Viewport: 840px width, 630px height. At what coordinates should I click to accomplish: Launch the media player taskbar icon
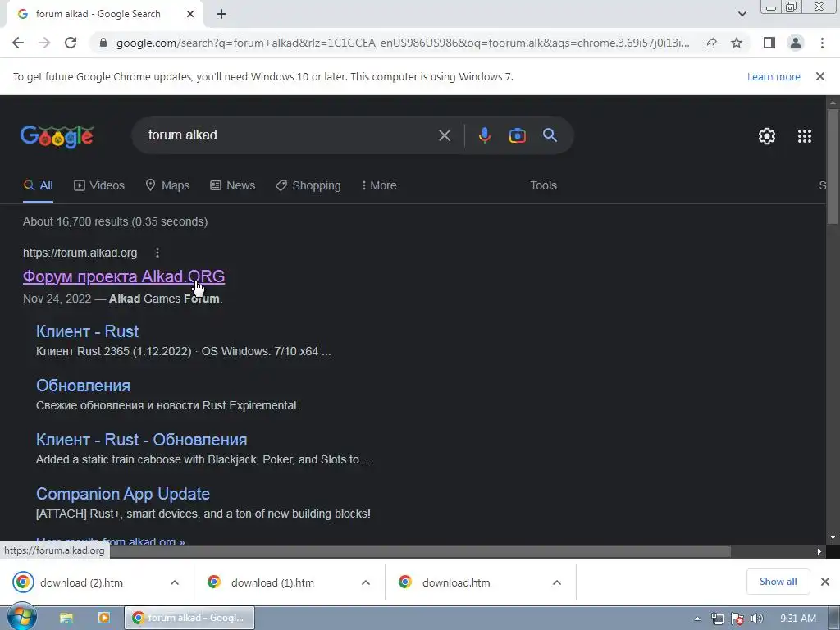tap(103, 619)
